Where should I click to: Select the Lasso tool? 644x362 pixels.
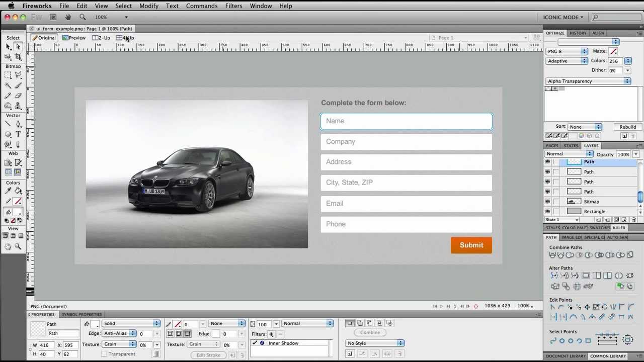pos(18,75)
